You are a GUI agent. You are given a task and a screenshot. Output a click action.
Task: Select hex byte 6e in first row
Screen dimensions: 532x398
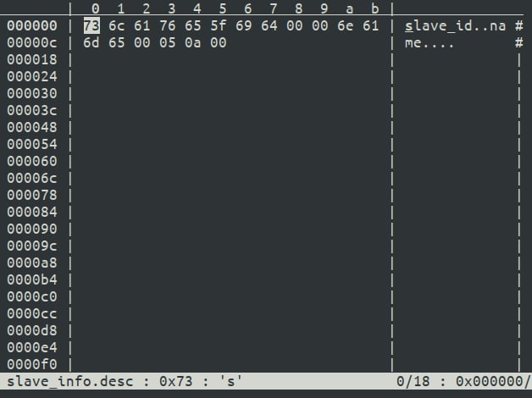pos(345,25)
